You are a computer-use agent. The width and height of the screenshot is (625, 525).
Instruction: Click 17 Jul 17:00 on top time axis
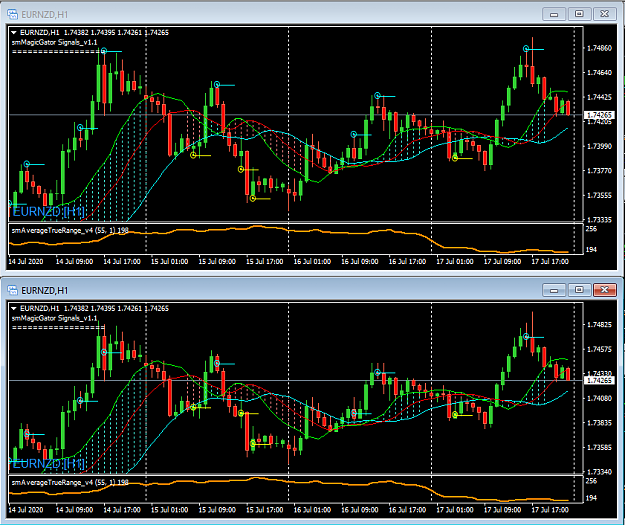click(550, 262)
